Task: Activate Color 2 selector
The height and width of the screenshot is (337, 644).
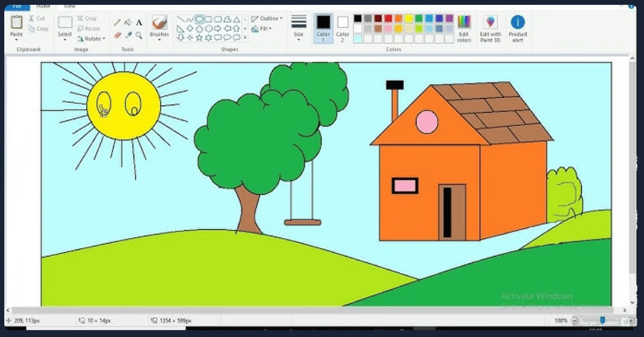Action: coord(342,28)
